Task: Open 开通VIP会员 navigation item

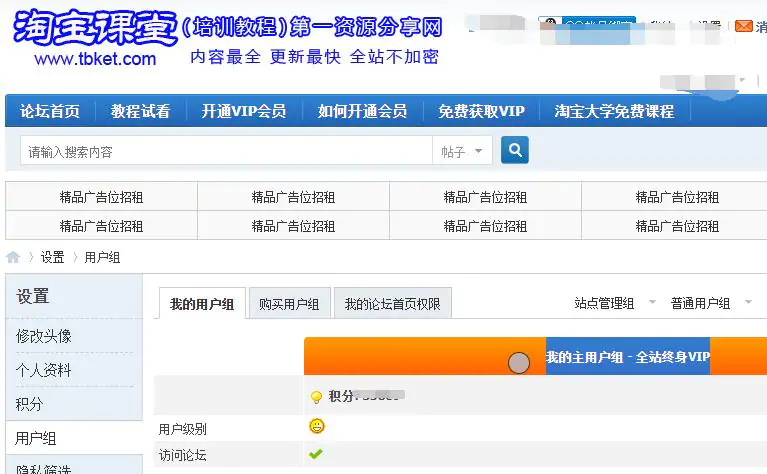Action: tap(244, 111)
